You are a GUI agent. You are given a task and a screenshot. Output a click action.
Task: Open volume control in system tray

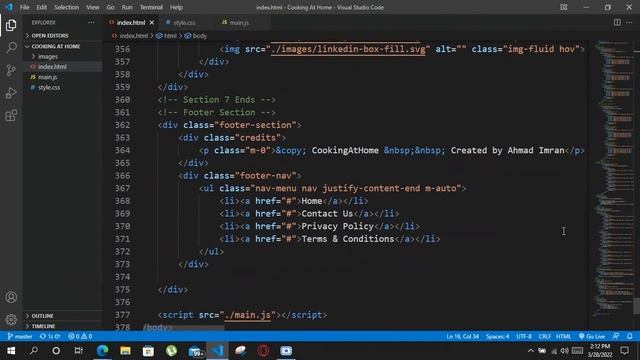click(x=564, y=351)
